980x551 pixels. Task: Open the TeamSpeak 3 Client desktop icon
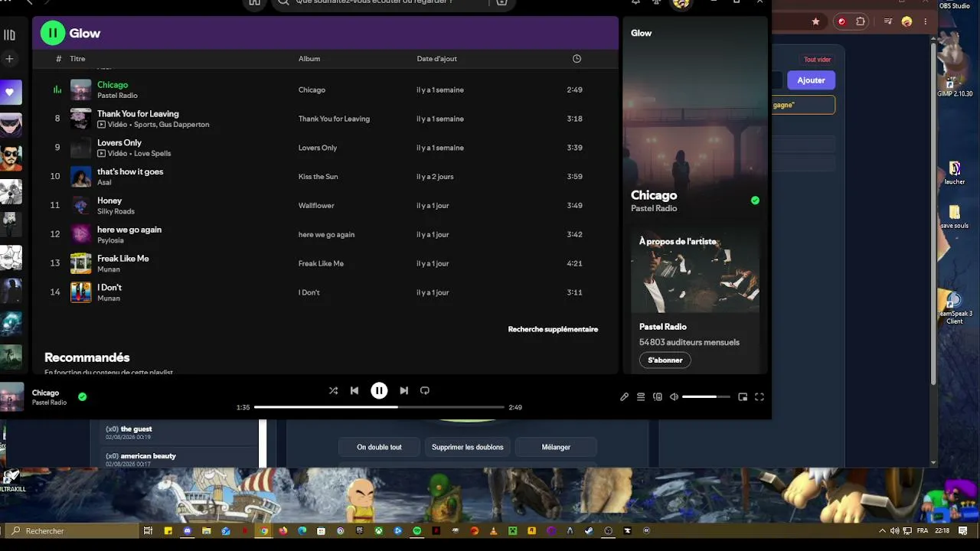click(954, 308)
